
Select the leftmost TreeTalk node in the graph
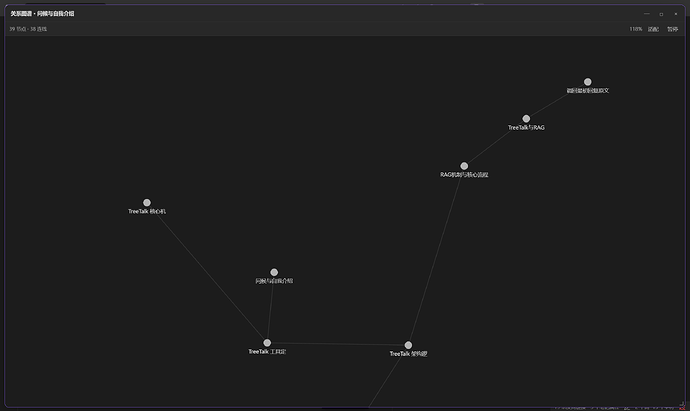(147, 203)
